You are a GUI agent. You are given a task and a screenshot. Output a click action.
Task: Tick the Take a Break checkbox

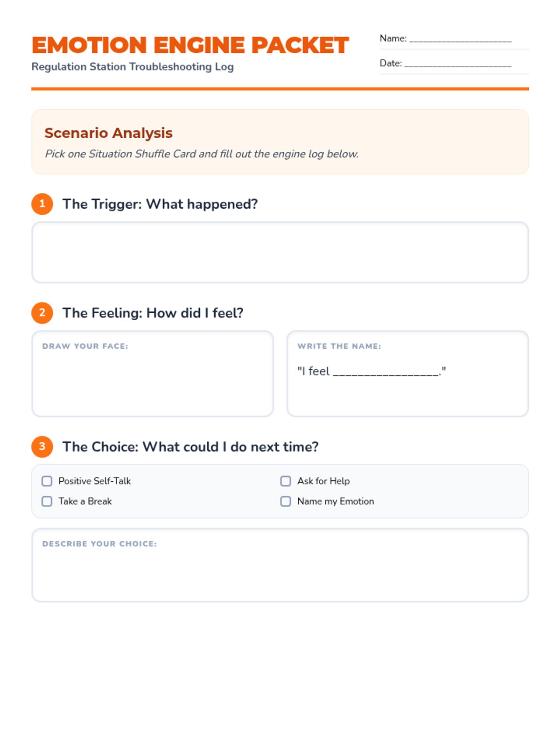pos(47,501)
